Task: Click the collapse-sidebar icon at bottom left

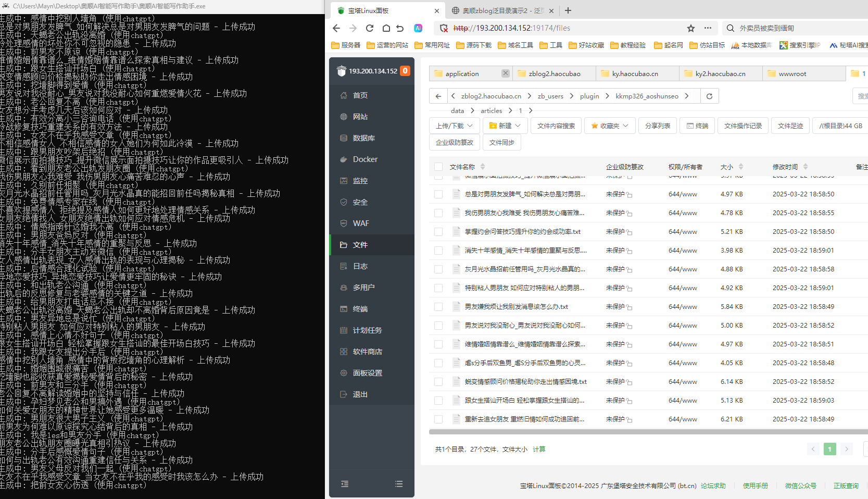Action: (x=345, y=484)
